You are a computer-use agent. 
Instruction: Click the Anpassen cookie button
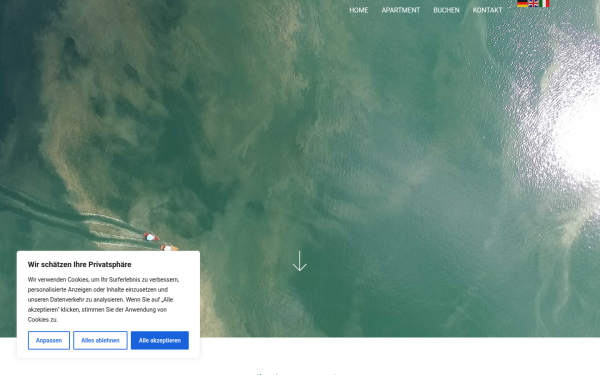click(49, 341)
